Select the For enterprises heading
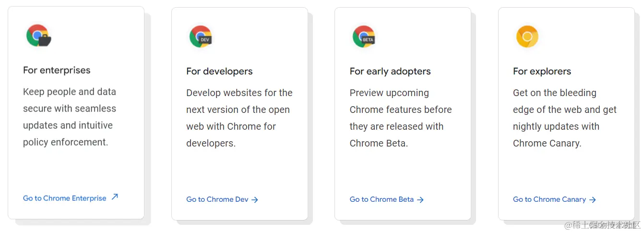The height and width of the screenshot is (233, 644). tap(57, 70)
